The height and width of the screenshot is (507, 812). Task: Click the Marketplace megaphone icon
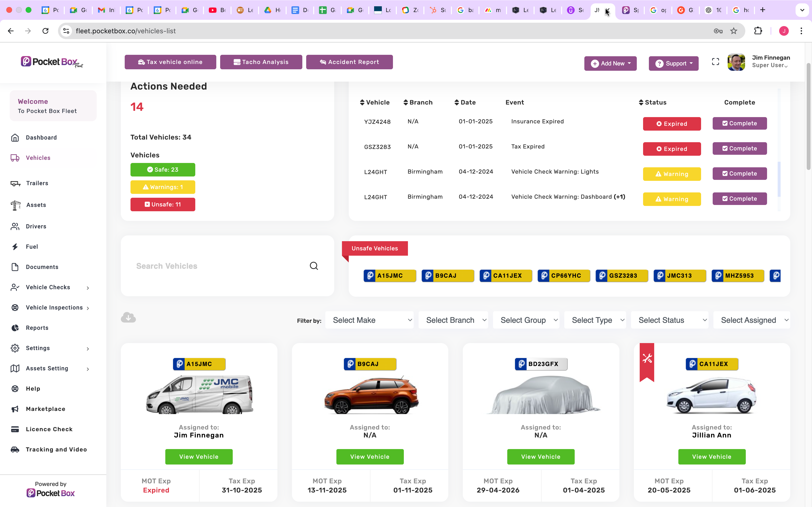pyautogui.click(x=15, y=409)
